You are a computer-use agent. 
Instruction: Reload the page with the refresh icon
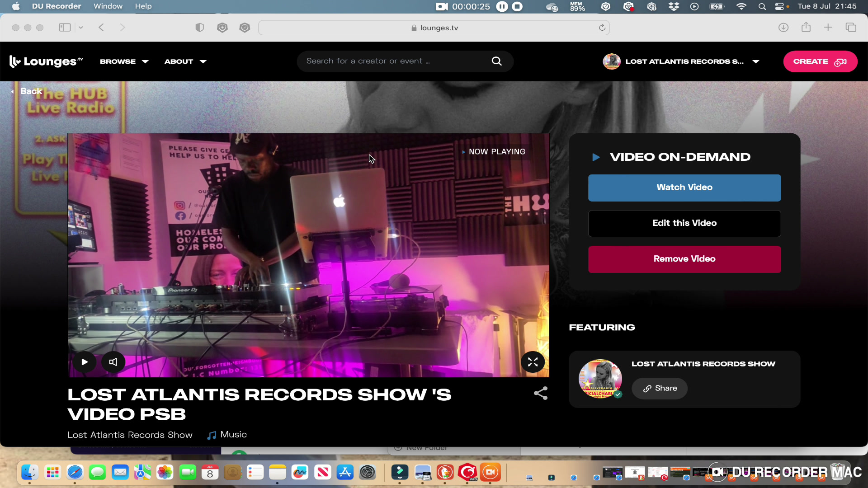pos(602,28)
